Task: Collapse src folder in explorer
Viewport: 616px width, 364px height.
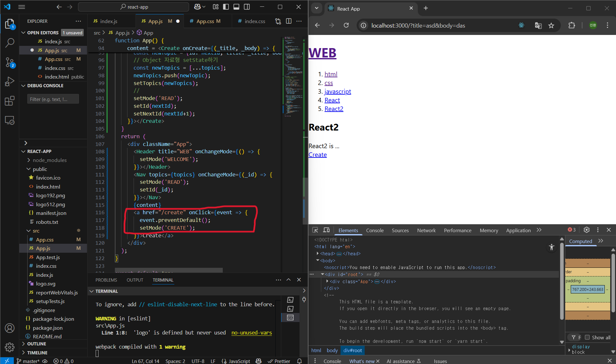Action: click(x=36, y=231)
